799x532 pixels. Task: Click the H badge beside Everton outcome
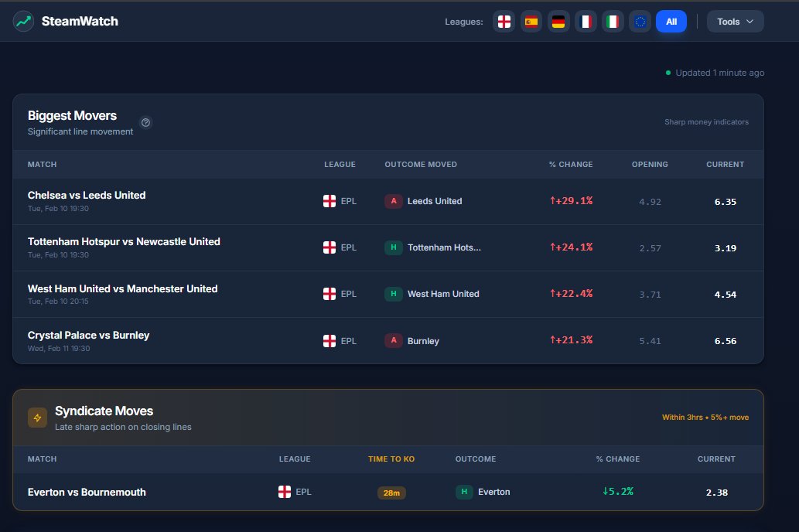click(x=464, y=492)
